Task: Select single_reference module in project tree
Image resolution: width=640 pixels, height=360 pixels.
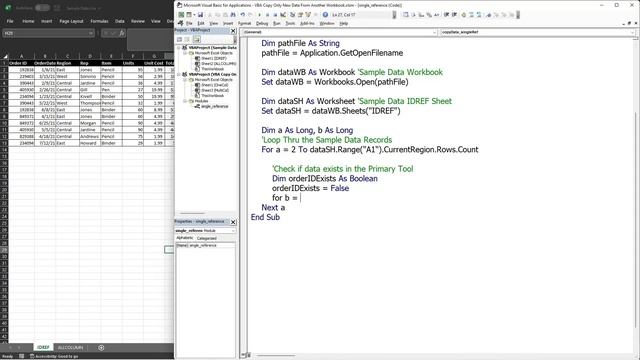Action: click(x=214, y=106)
